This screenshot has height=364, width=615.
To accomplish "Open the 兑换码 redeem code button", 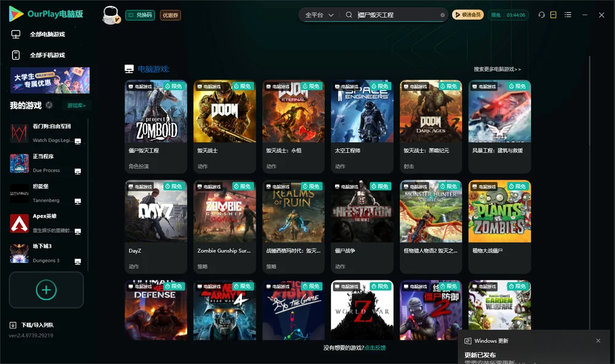I will pyautogui.click(x=140, y=15).
